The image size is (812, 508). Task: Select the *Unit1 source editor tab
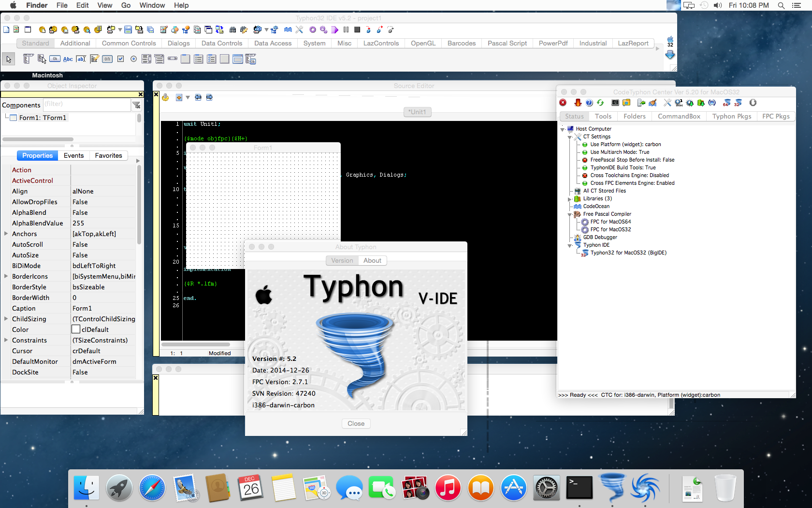click(x=417, y=112)
